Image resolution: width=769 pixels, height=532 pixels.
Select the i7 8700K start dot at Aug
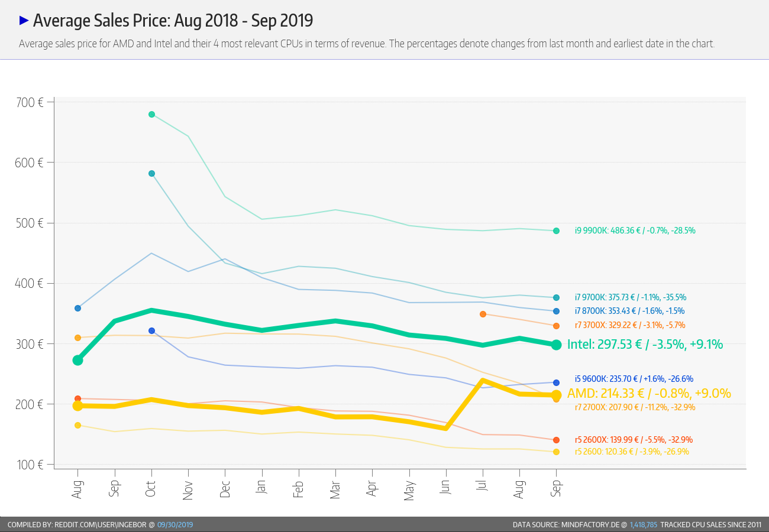[77, 308]
